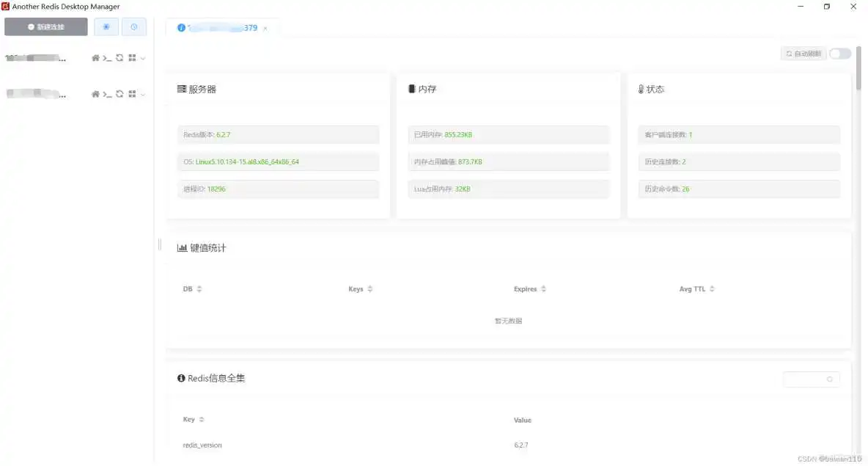Expand the first connection's chevron menu
868x466 pixels.
(144, 57)
